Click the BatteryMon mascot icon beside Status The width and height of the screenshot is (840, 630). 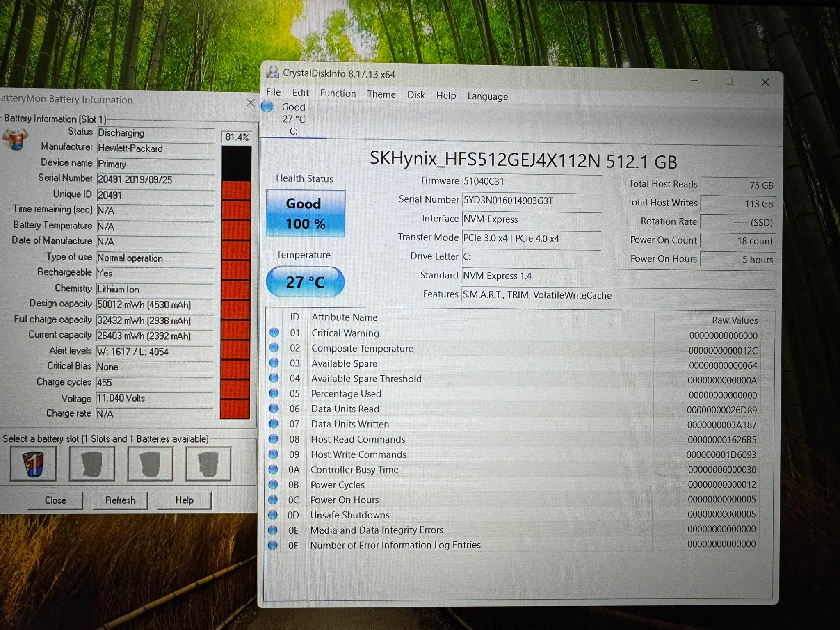(15, 139)
